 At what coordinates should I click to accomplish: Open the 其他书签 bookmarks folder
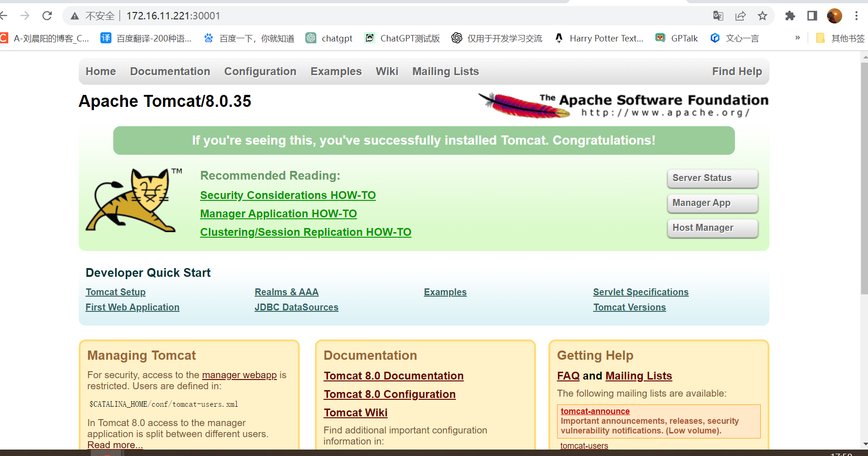[840, 38]
